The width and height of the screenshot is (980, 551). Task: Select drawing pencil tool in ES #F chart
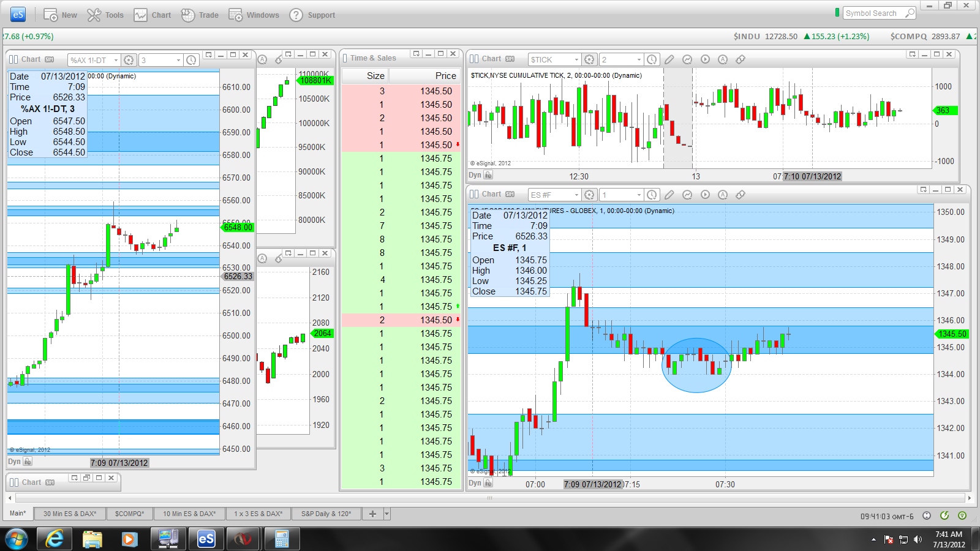pyautogui.click(x=669, y=195)
